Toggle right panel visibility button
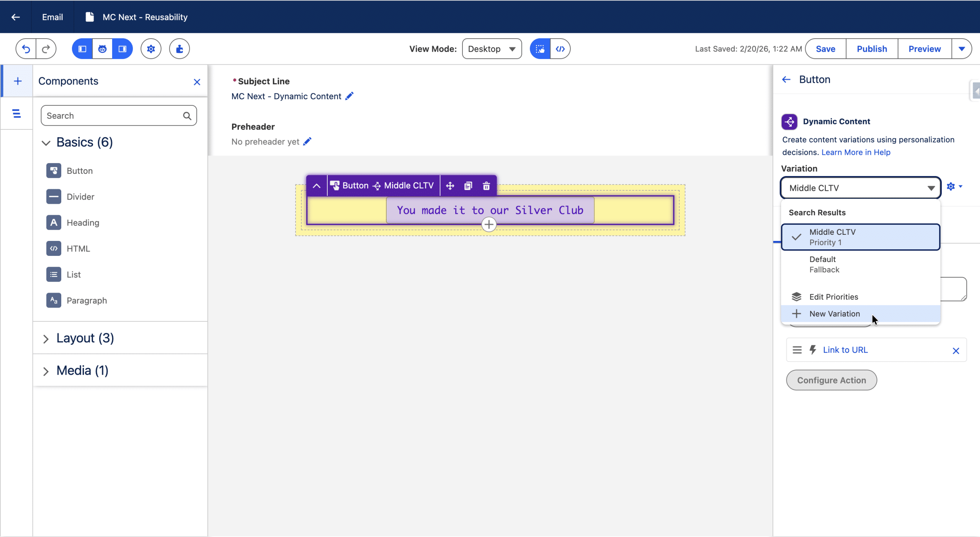980x537 pixels. [x=122, y=49]
